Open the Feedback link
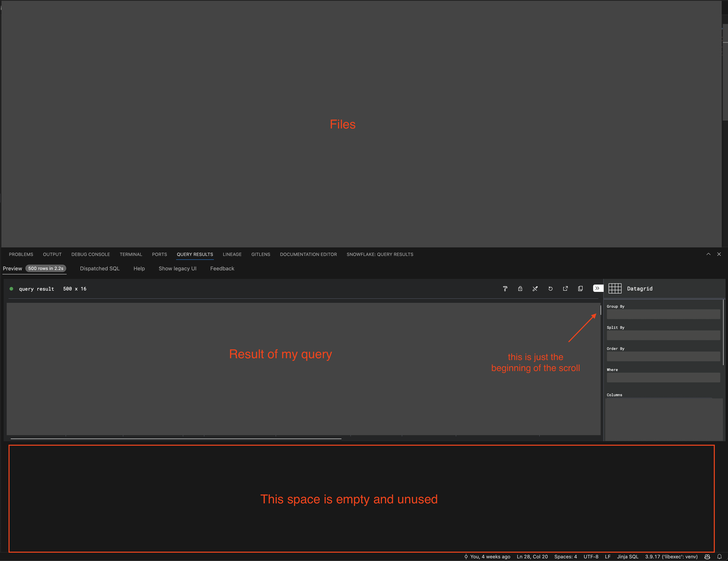 pos(222,269)
